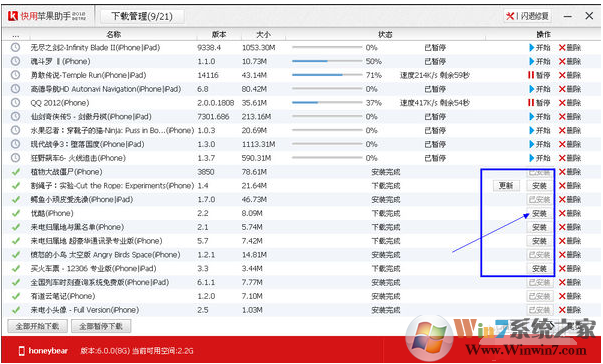Install 买火车票 - 12306 专业版
The width and height of the screenshot is (603, 364).
(x=539, y=269)
